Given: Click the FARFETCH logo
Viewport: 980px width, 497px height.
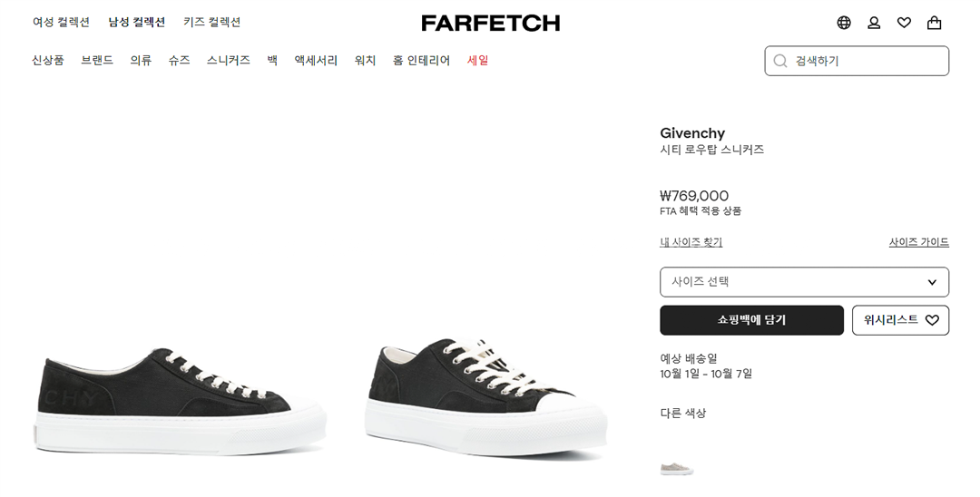Looking at the screenshot, I should [490, 24].
